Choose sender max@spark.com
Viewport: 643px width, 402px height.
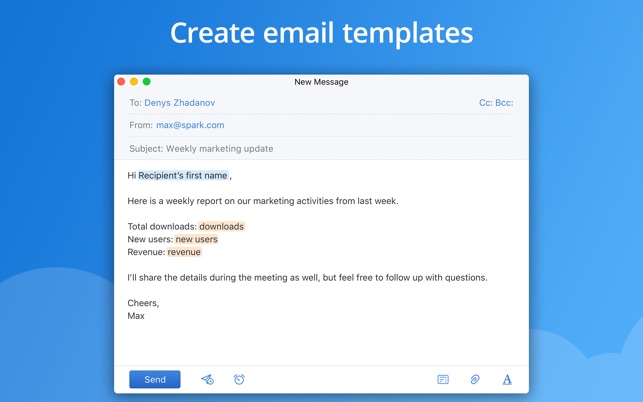(190, 125)
